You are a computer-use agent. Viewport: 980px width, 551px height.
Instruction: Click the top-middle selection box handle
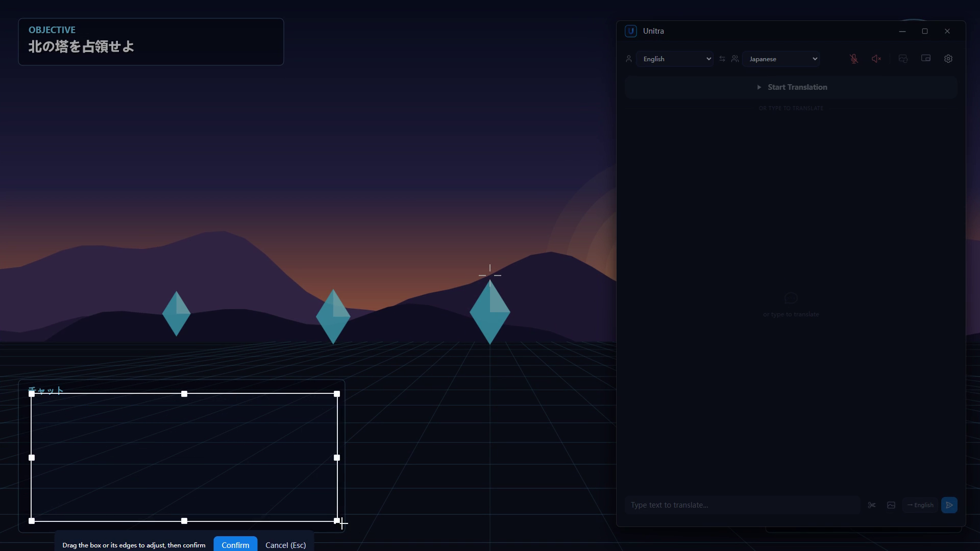(184, 394)
